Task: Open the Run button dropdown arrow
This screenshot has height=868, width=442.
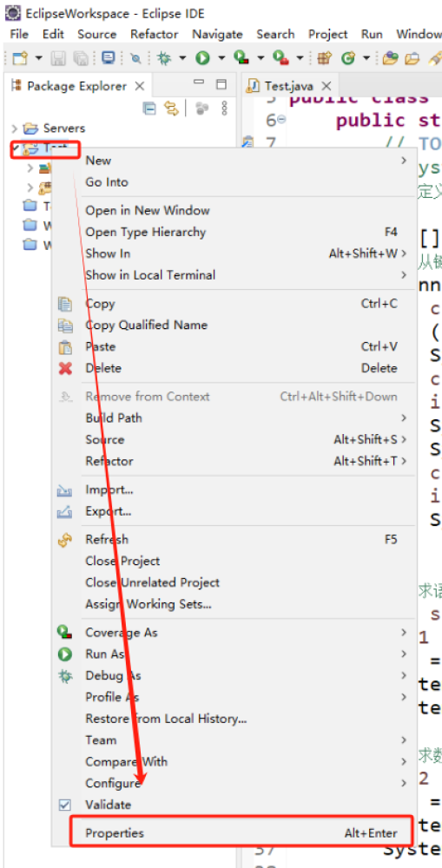Action: [221, 57]
